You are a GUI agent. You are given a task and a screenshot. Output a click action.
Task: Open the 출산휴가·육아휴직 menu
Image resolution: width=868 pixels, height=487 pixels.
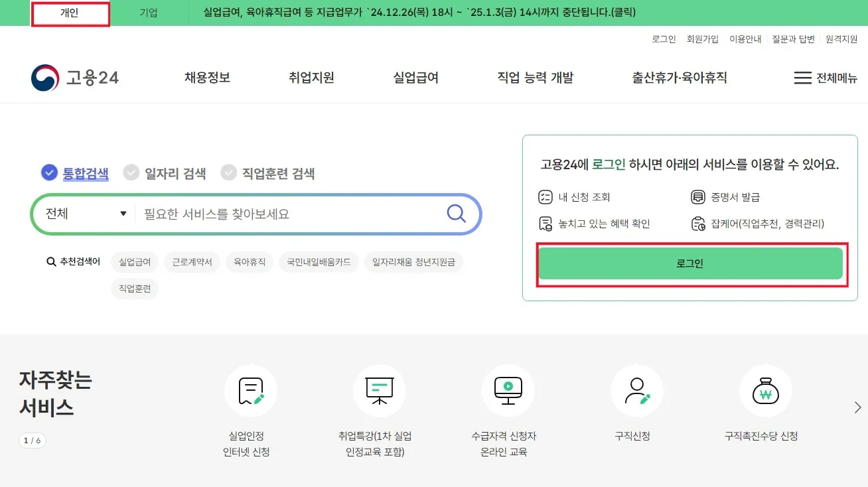tap(680, 78)
